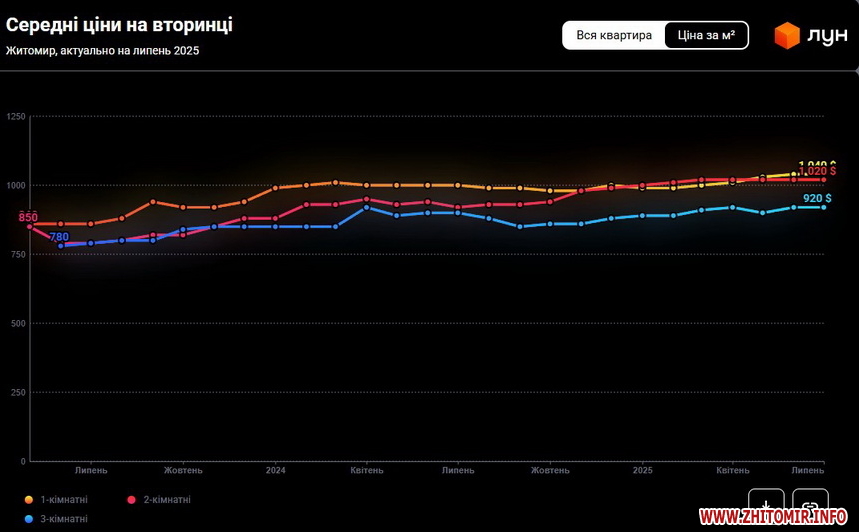This screenshot has width=859, height=532.
Task: Click the red 2-кімнатні legend dot
Action: [x=132, y=499]
